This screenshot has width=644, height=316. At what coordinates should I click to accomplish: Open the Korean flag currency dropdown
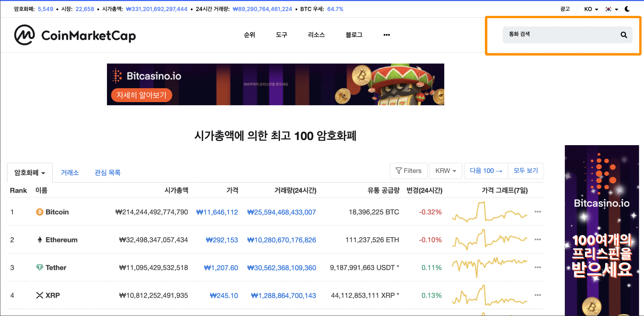point(612,9)
